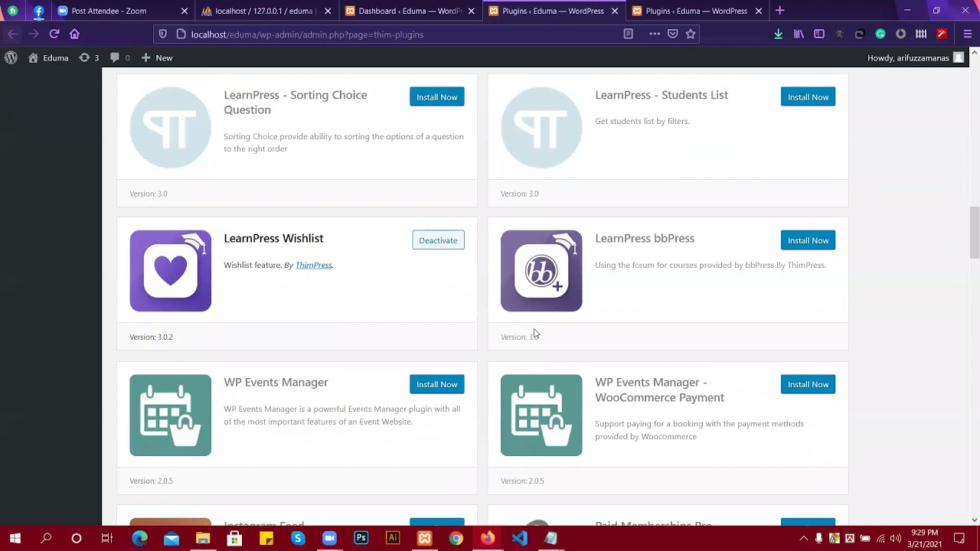Open the Firefox hamburger menu
Viewport: 980px width, 551px height.
tap(968, 34)
